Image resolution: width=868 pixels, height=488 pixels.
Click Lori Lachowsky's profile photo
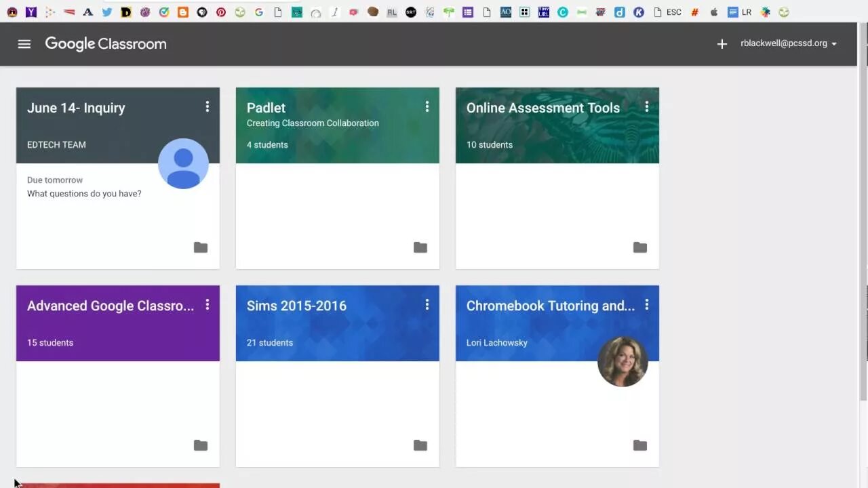[x=623, y=361]
